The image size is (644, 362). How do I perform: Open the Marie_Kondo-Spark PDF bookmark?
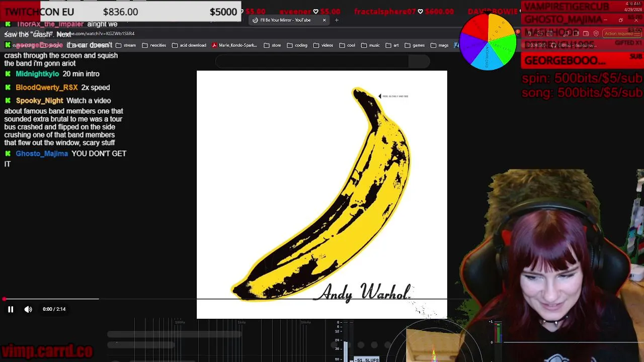[234, 45]
